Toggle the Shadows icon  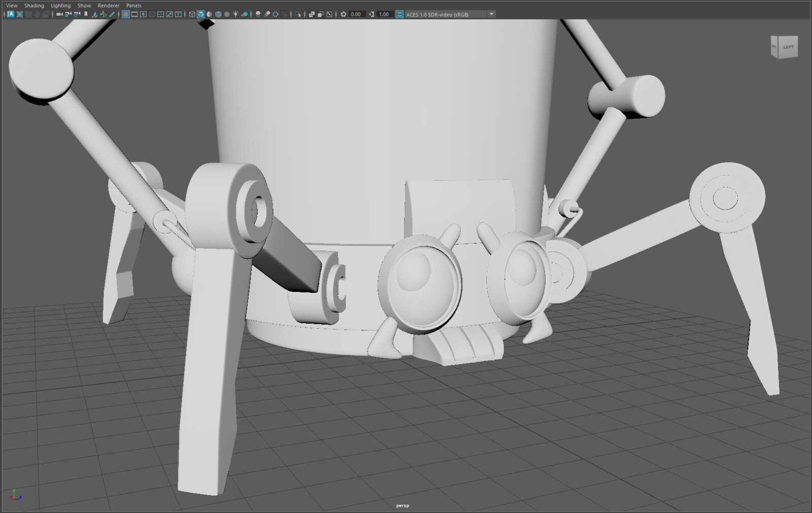244,14
